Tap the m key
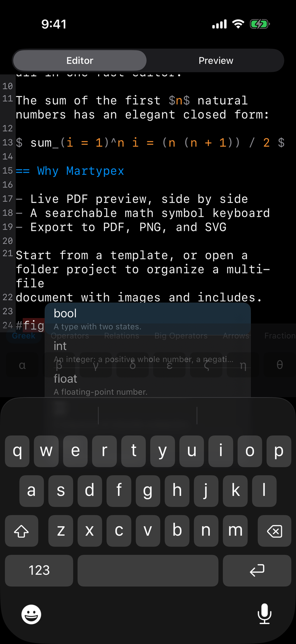 [235, 531]
